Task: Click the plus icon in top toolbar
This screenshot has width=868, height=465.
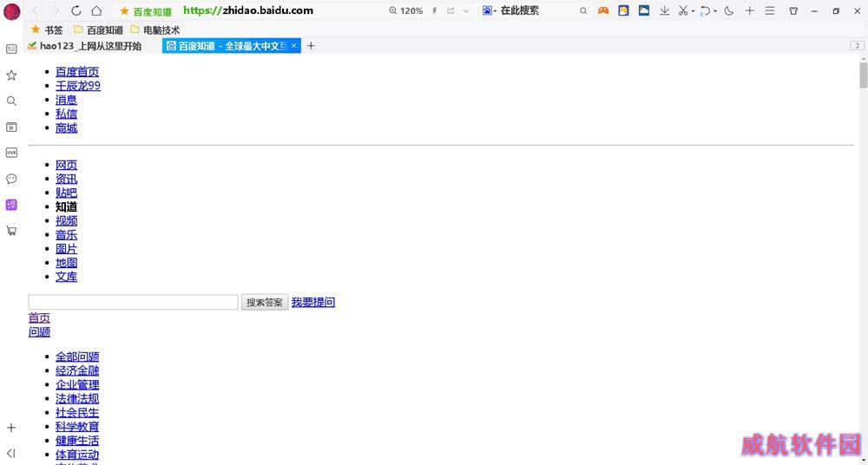Action: click(750, 10)
